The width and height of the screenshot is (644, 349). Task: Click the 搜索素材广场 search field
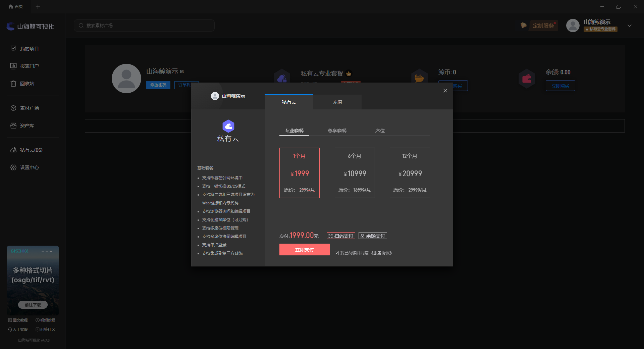tap(144, 26)
